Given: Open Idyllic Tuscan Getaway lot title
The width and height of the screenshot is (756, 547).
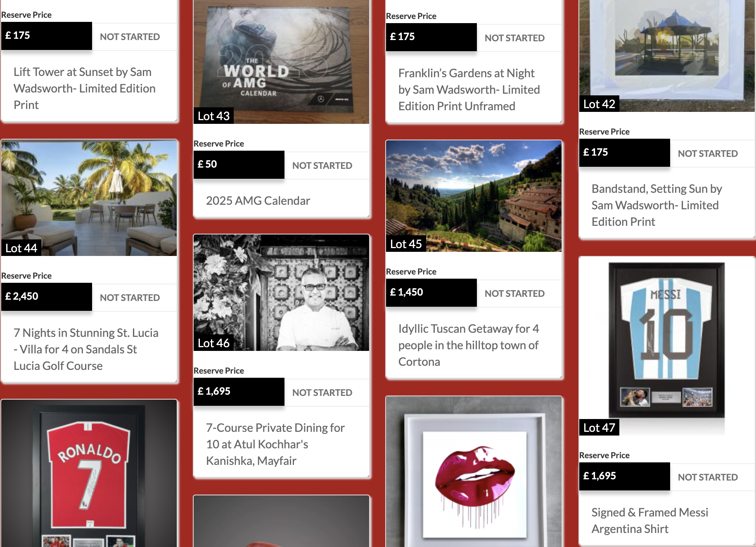Looking at the screenshot, I should pos(469,345).
